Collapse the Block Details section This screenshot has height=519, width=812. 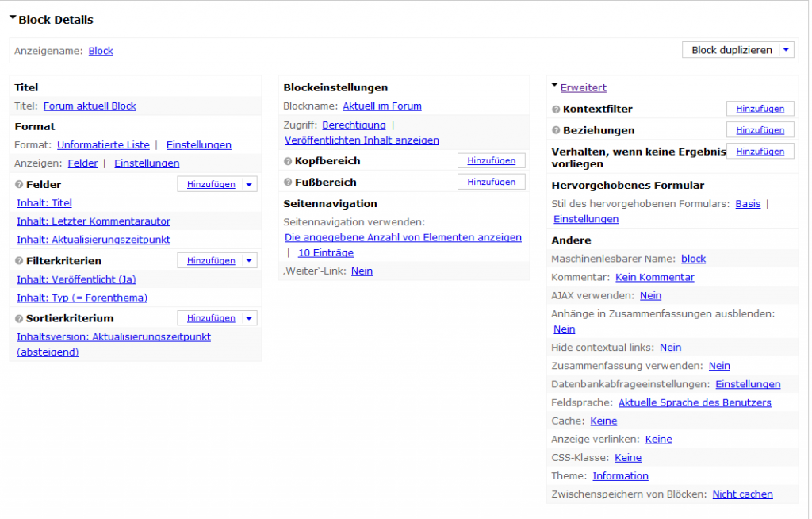click(x=13, y=18)
